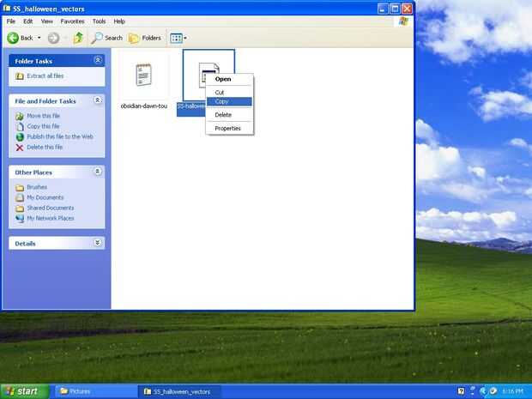The image size is (532, 399).
Task: Click the Shared Documents folder icon
Action: click(20, 209)
